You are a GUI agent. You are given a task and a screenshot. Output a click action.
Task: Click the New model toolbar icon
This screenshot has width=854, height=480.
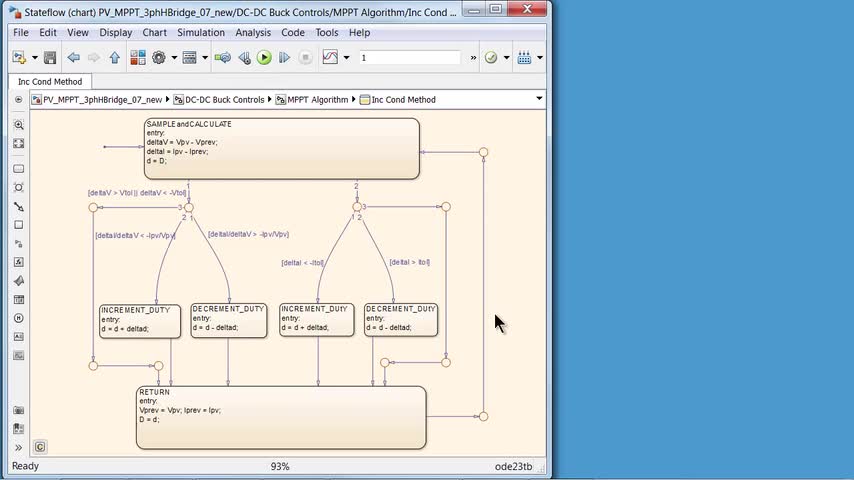point(19,57)
